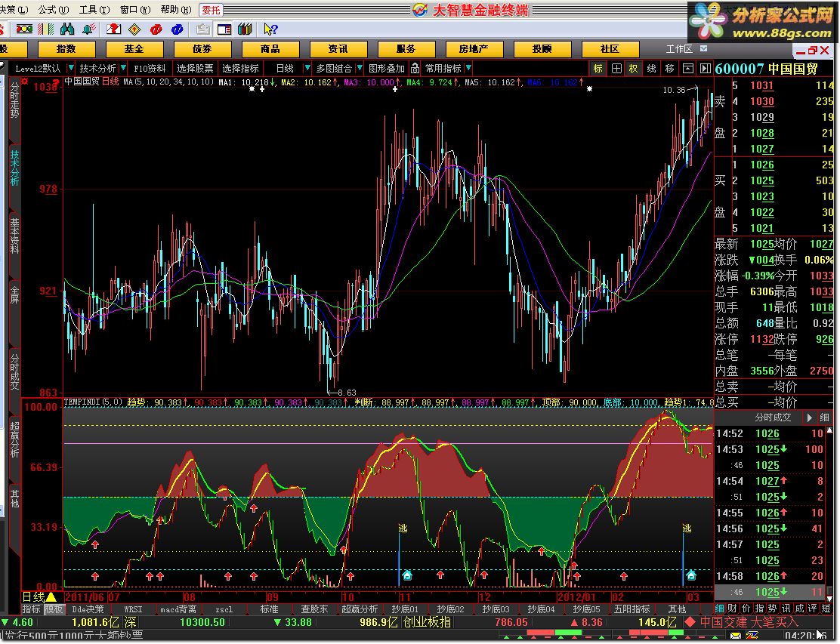Click the 基金 yellow category button
840x644 pixels.
click(x=134, y=49)
